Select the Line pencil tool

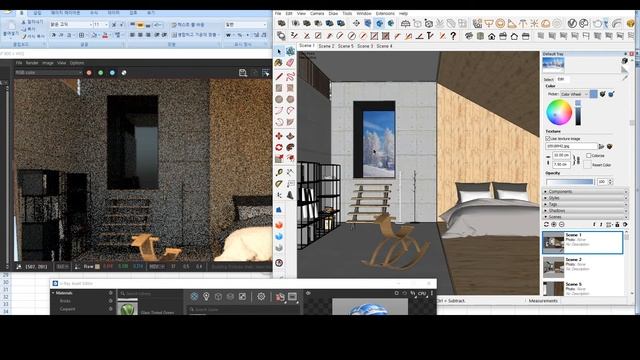tap(279, 76)
